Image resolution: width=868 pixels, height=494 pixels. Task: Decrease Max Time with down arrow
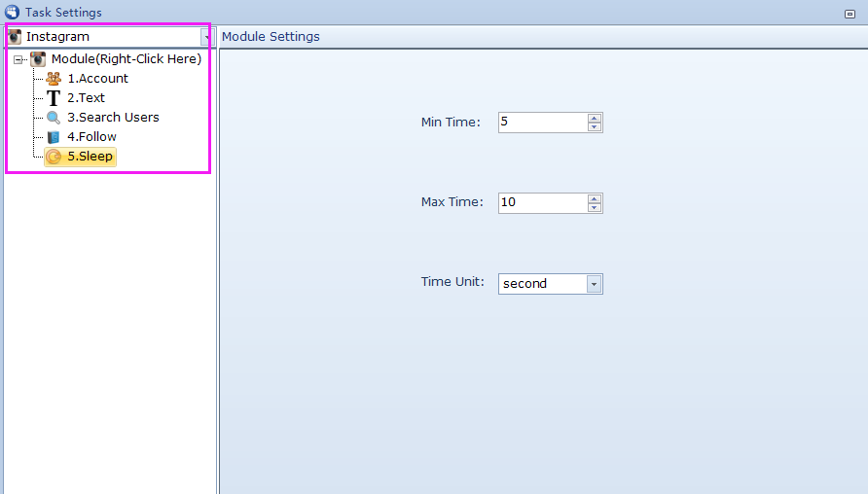pyautogui.click(x=595, y=207)
